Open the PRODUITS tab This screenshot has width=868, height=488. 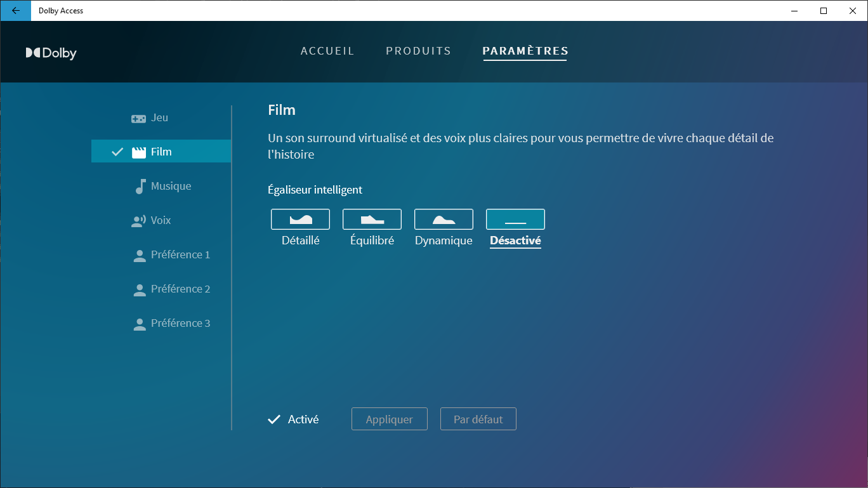pos(419,51)
